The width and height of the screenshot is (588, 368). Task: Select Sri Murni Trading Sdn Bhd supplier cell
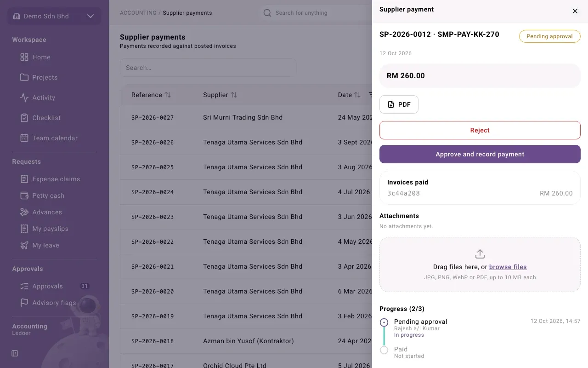tap(243, 117)
